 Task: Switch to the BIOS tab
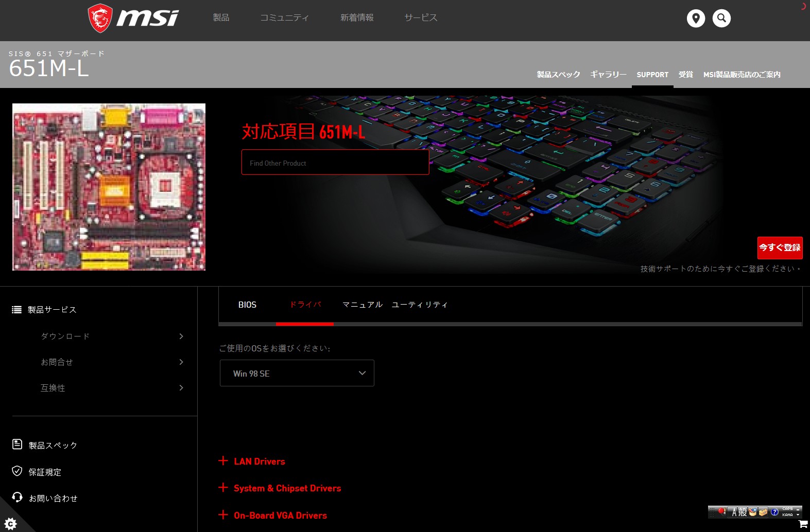(247, 305)
